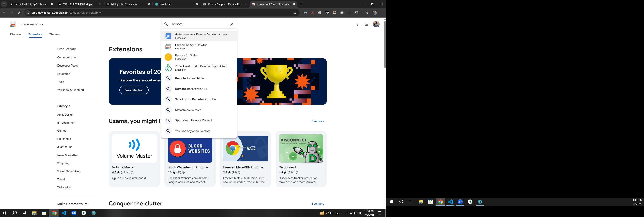Select Zoho Assist Remote Support Tool suggestion
The width and height of the screenshot is (644, 217).
199,68
